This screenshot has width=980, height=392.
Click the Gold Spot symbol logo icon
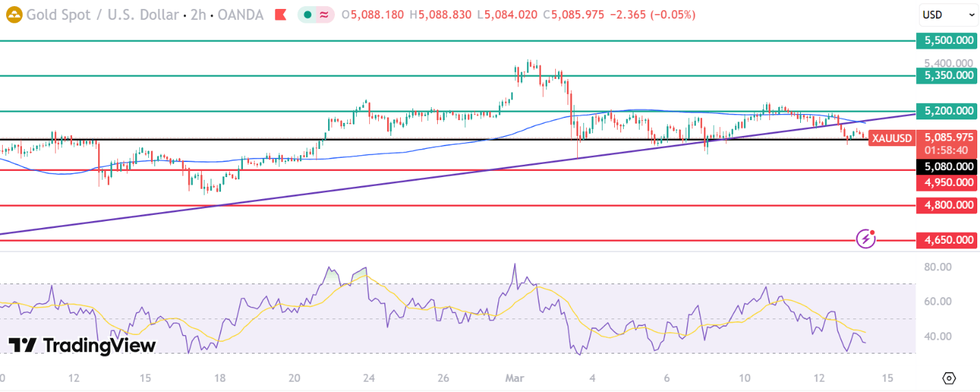pos(13,14)
